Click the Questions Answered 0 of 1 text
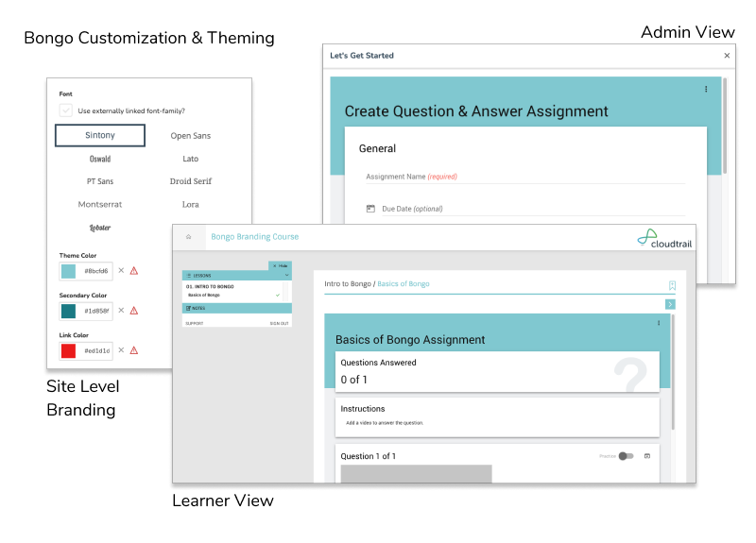The height and width of the screenshot is (543, 756). pos(353,380)
